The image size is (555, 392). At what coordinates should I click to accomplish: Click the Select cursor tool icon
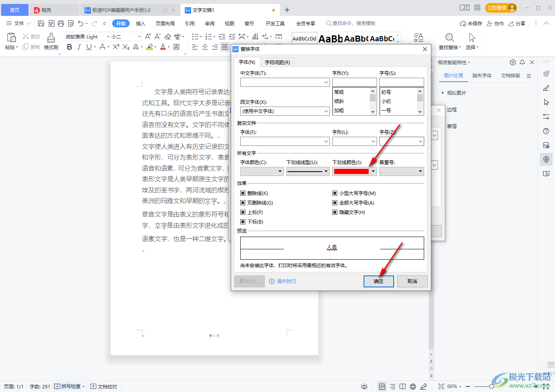[472, 38]
